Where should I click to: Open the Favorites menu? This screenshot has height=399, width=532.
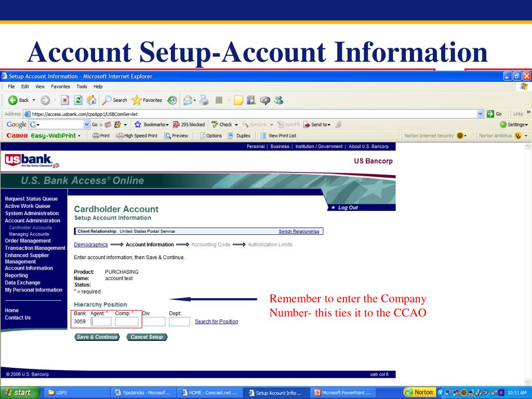pos(60,87)
